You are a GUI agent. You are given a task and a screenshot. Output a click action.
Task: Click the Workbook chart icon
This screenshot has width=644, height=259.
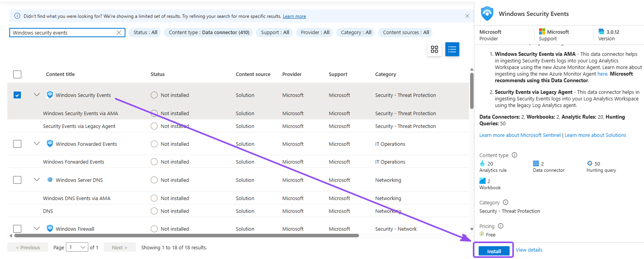pyautogui.click(x=483, y=181)
